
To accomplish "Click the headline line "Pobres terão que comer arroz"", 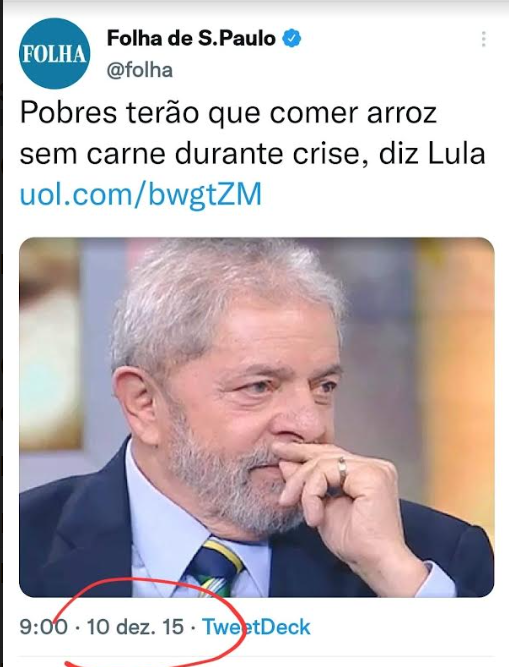I will [x=228, y=113].
